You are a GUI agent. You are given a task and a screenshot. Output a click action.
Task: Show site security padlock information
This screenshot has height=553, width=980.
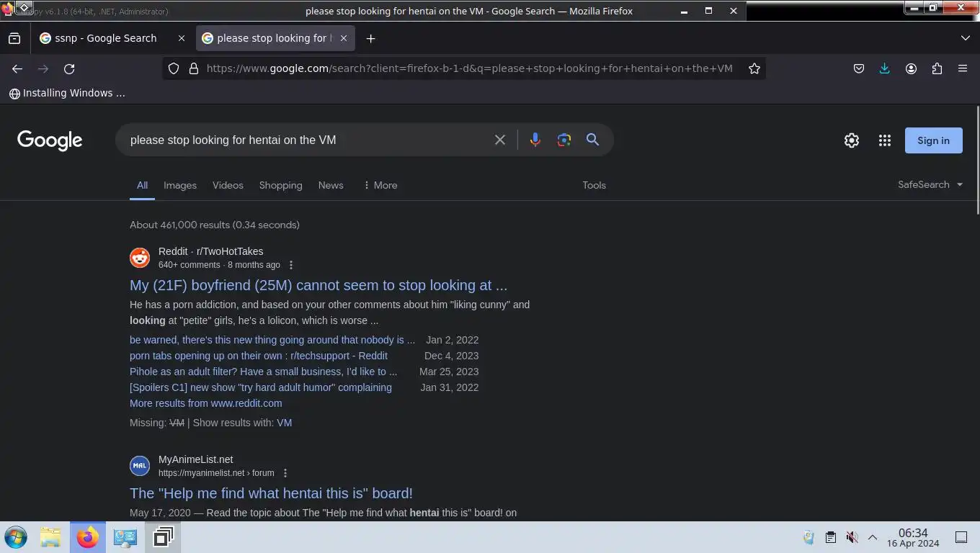(x=193, y=68)
